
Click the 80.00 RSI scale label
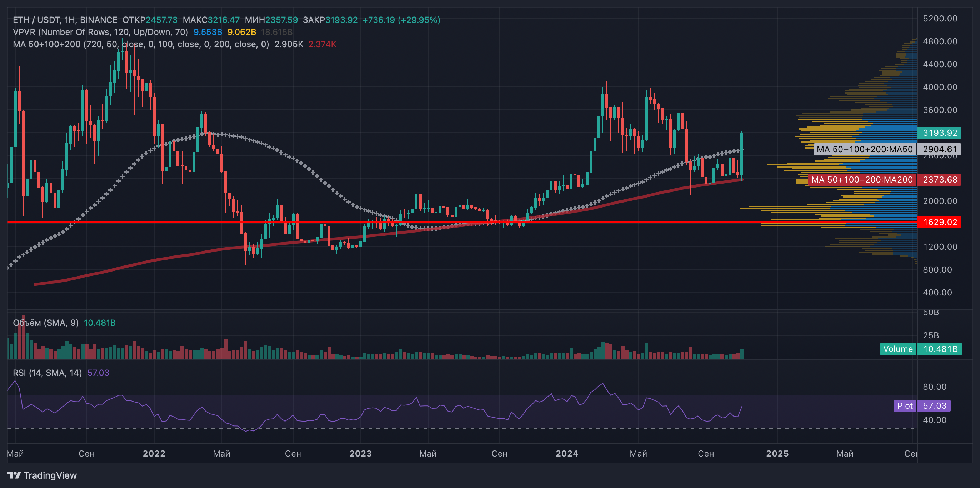click(934, 387)
